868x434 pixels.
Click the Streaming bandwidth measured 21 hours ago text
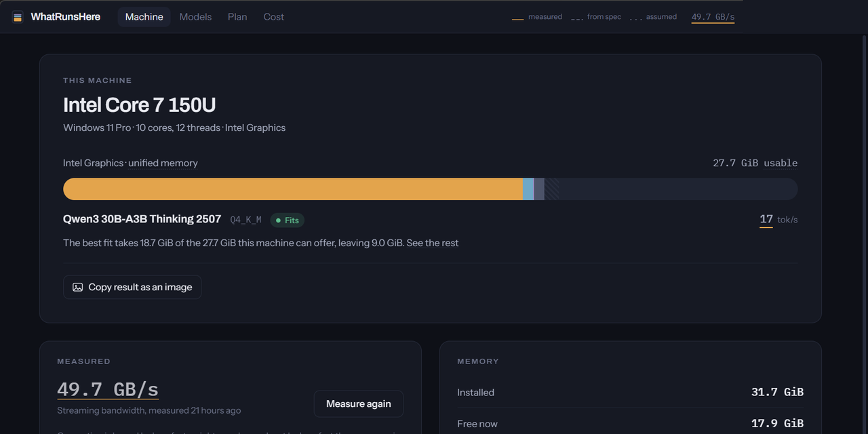coord(149,410)
